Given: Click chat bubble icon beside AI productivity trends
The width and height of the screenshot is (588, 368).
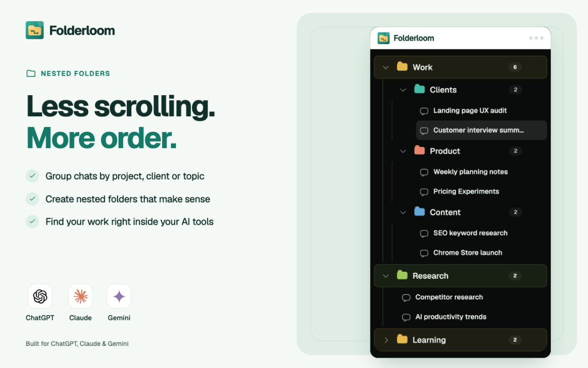Looking at the screenshot, I should click(406, 317).
